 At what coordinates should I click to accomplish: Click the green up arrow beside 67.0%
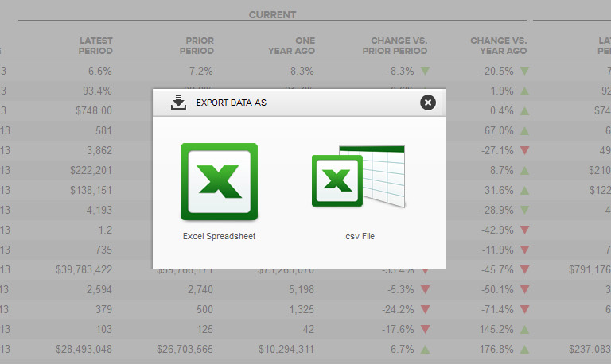(524, 131)
